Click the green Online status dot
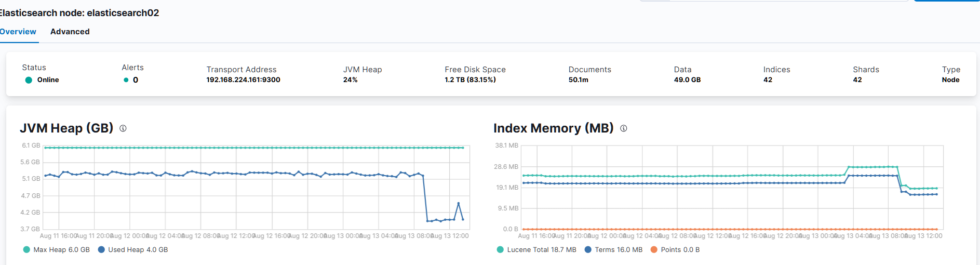 [29, 80]
